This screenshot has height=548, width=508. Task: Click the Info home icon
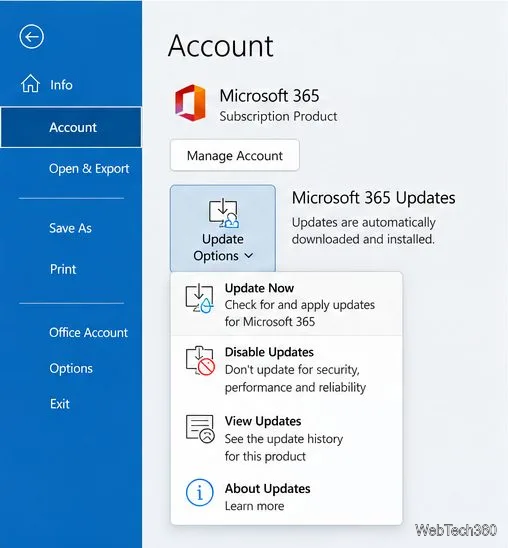tap(30, 84)
